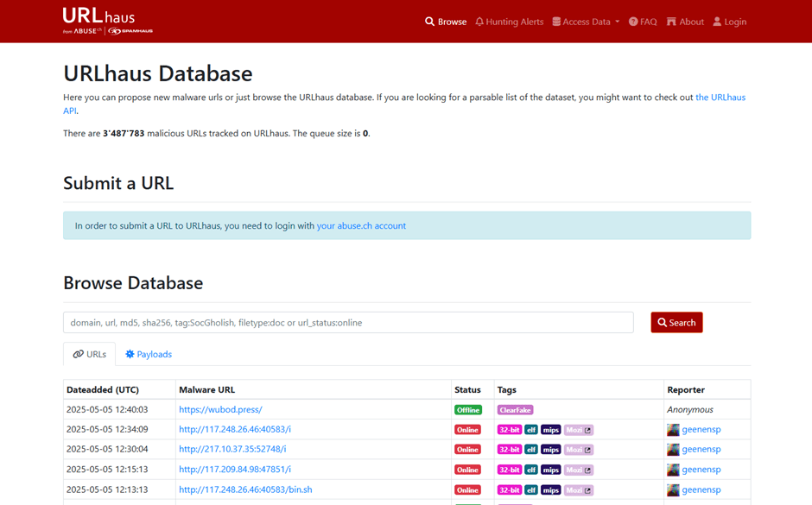Open geenensp reporter link in 12:13:13 row
The width and height of the screenshot is (812, 505).
tap(701, 489)
